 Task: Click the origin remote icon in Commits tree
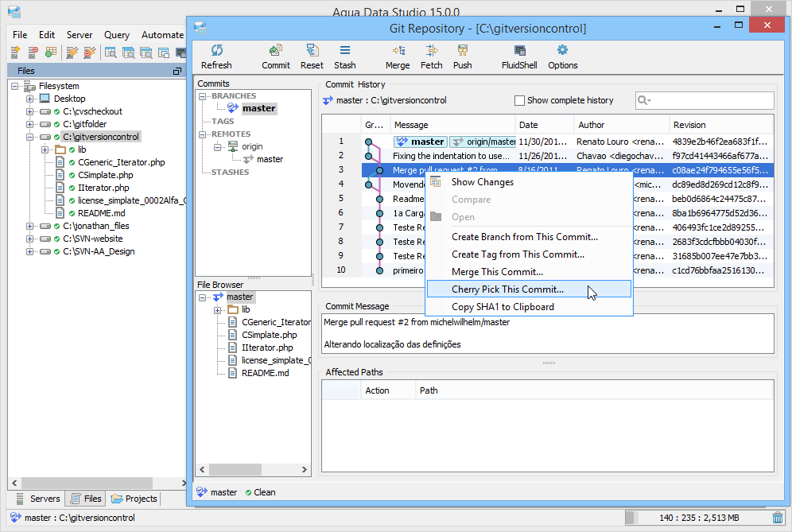[233, 146]
